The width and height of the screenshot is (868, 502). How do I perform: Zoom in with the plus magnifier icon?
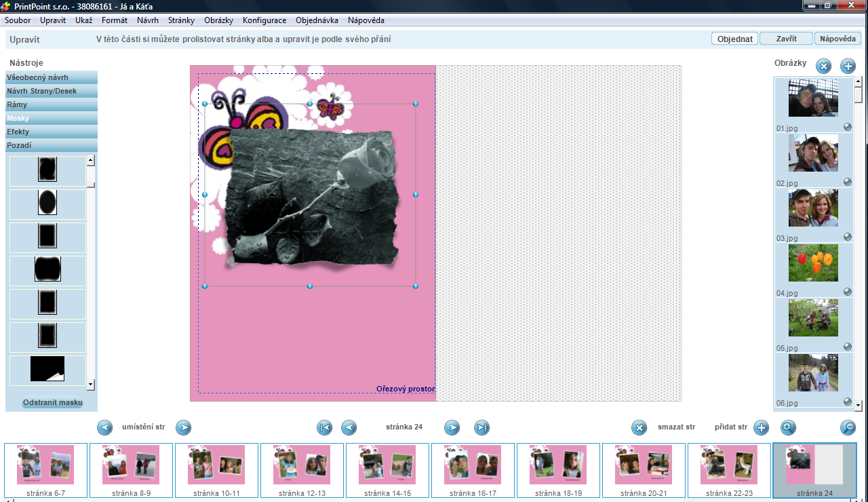pyautogui.click(x=788, y=427)
